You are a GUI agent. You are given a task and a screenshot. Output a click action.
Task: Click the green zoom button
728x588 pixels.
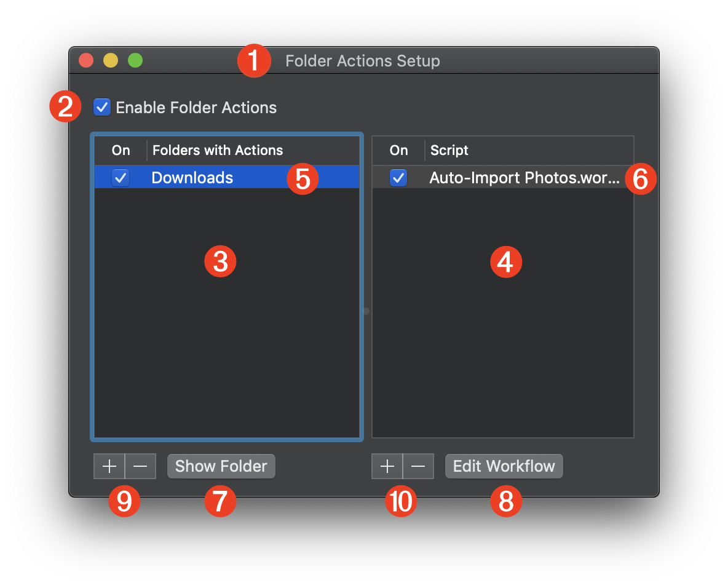coord(135,60)
